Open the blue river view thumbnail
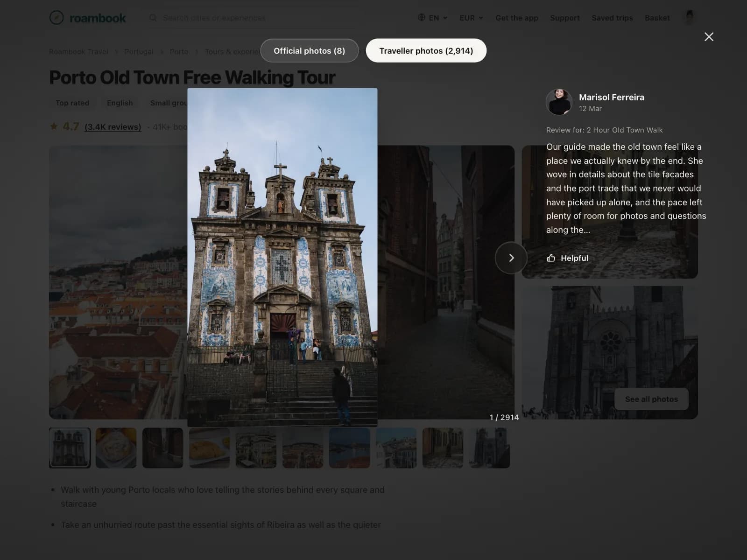 [x=350, y=448]
